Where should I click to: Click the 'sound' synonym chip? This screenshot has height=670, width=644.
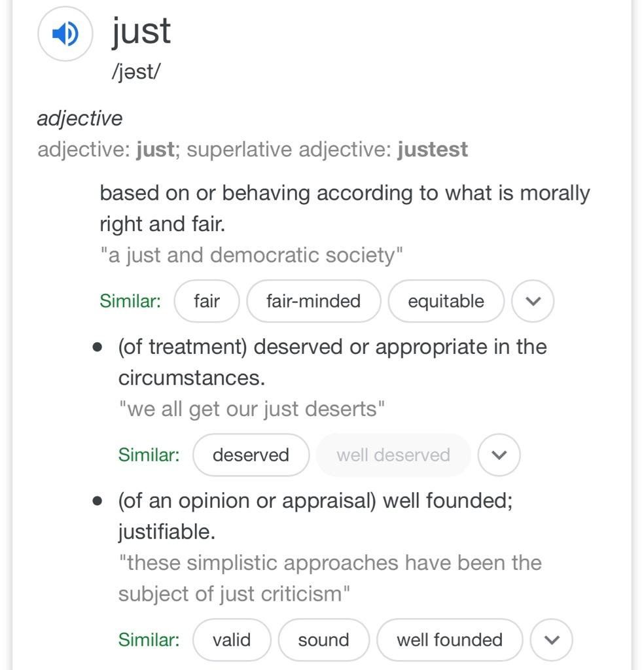(x=323, y=639)
